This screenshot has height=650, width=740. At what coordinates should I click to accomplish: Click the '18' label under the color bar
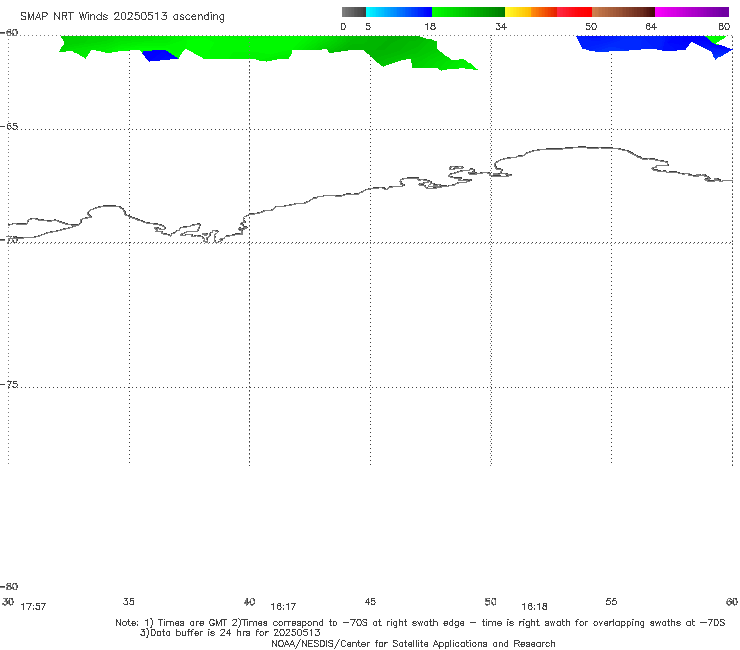(430, 27)
